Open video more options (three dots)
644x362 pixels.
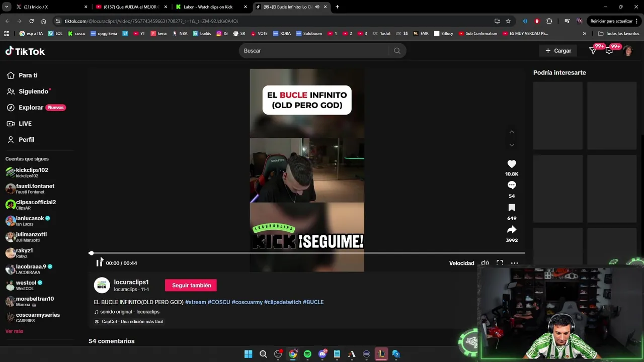click(514, 263)
